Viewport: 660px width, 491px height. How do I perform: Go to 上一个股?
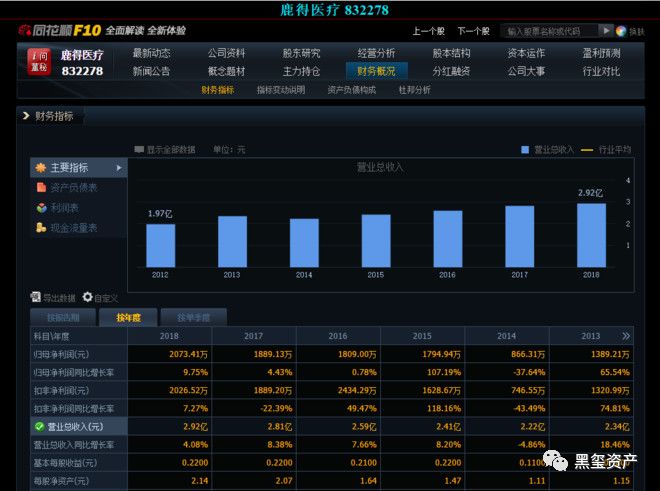point(428,31)
